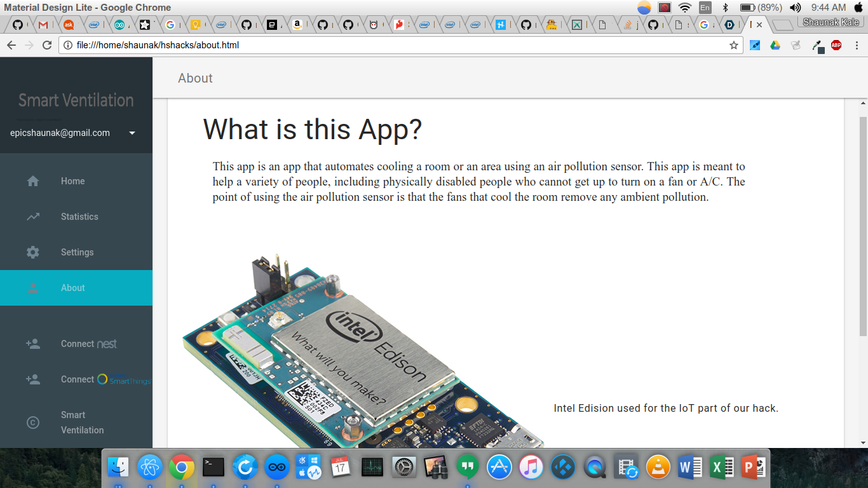Open iTunes from the dock

[x=531, y=468]
